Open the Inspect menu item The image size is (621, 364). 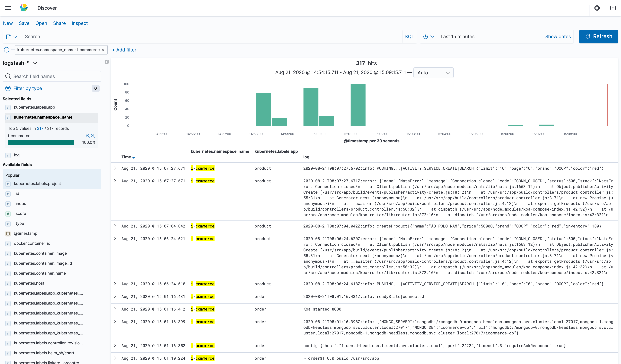click(x=80, y=23)
